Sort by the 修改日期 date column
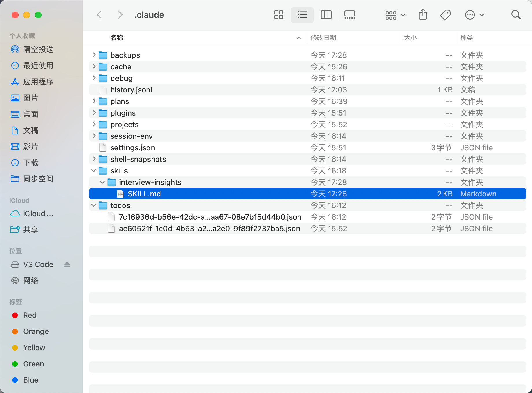 click(x=323, y=38)
